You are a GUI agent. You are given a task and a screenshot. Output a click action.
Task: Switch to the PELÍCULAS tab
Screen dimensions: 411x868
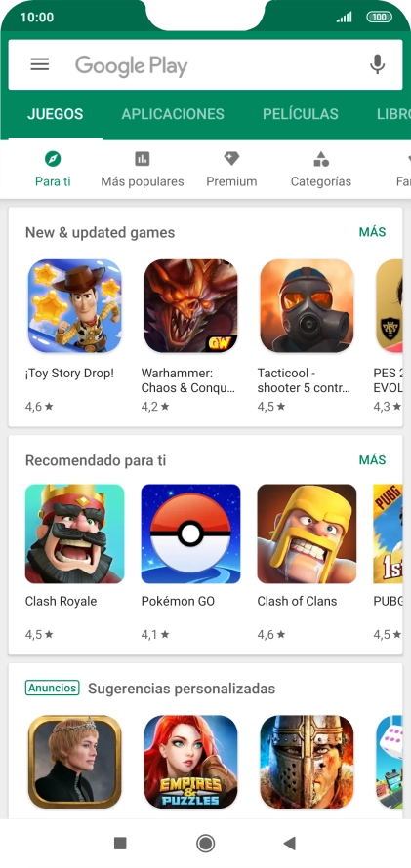coord(301,114)
